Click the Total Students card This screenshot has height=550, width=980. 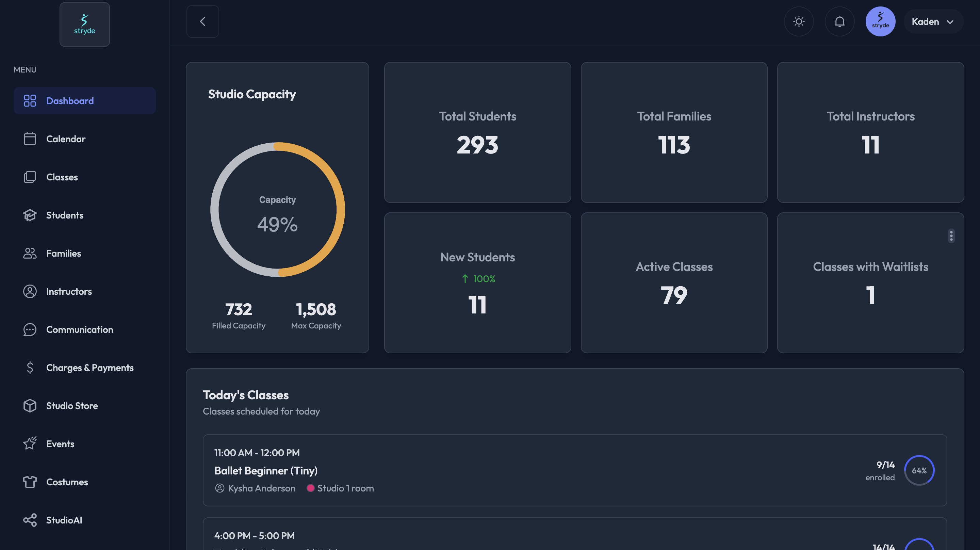pyautogui.click(x=477, y=132)
